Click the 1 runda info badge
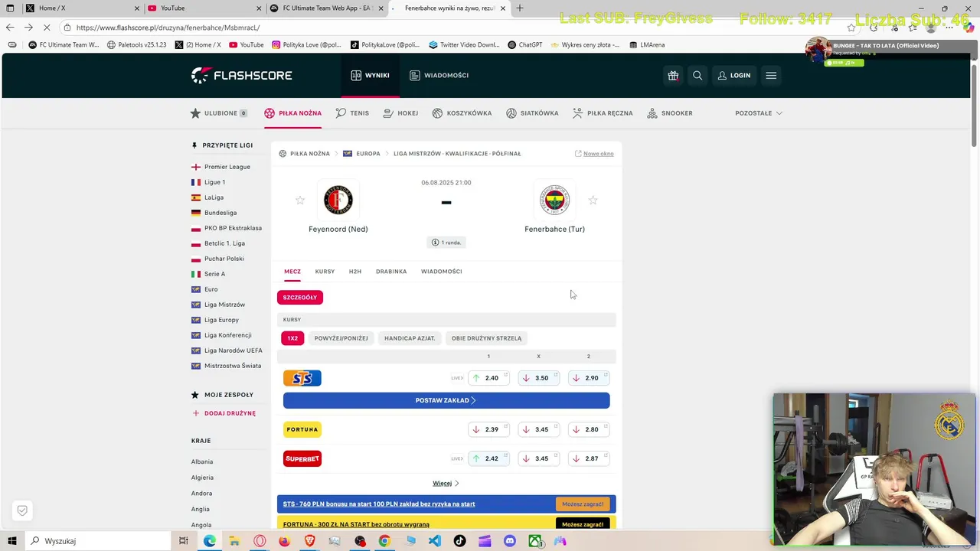Image resolution: width=980 pixels, height=551 pixels. pos(446,243)
